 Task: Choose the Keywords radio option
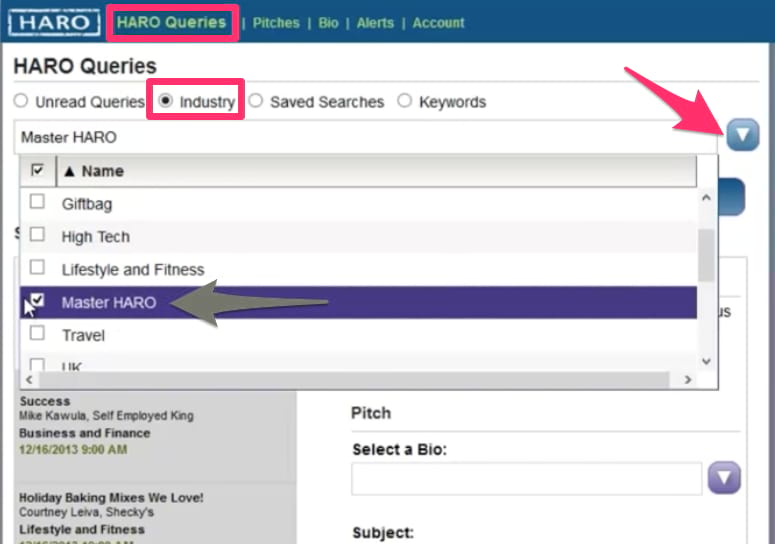[x=404, y=100]
